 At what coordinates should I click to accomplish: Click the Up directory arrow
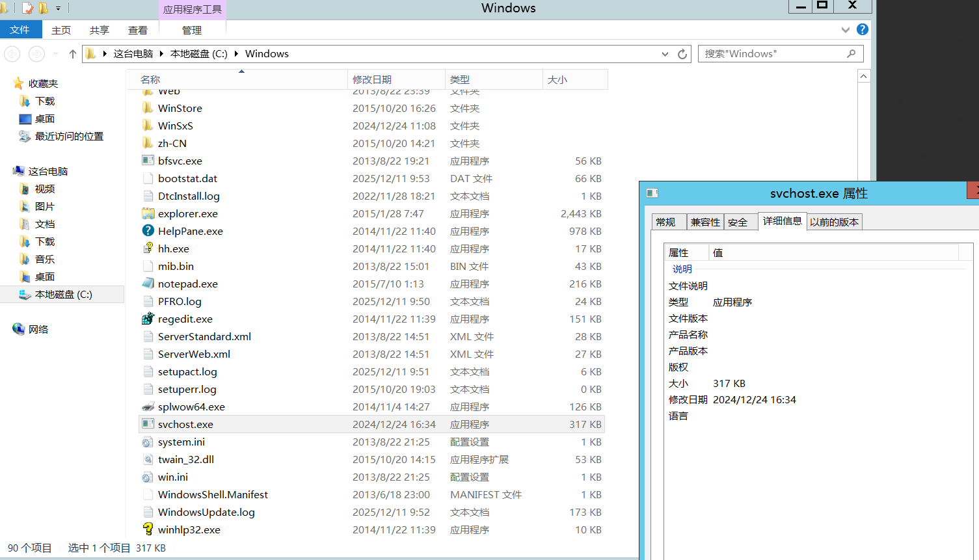73,54
